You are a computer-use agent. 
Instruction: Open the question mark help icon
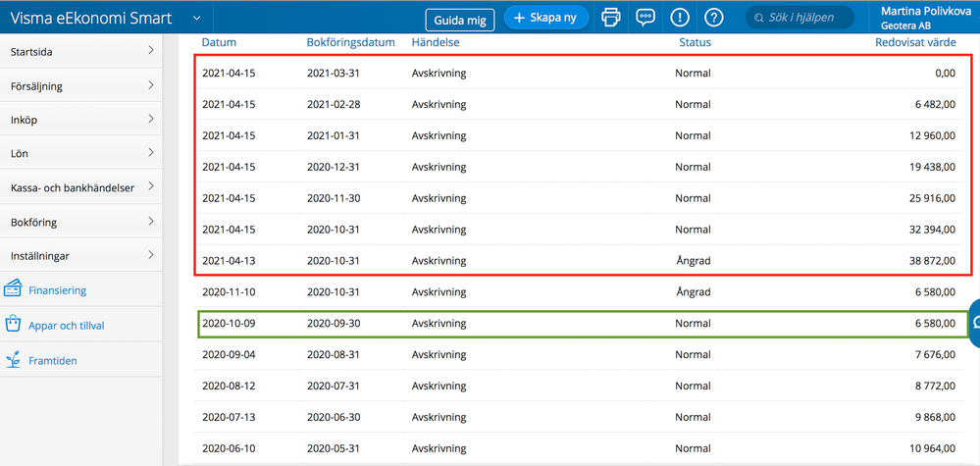click(714, 18)
